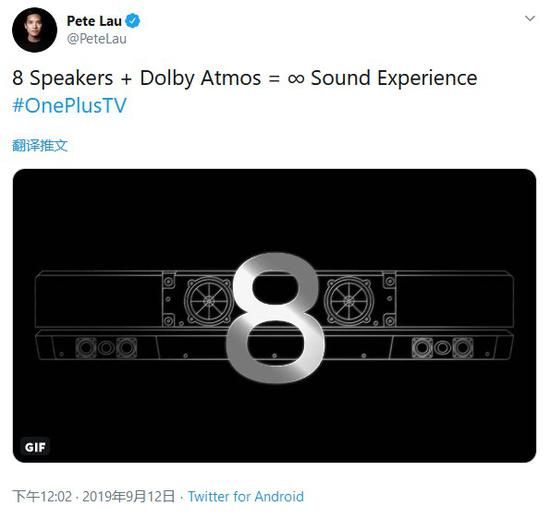Click the 翻译推文 translate tweet link

click(40, 146)
